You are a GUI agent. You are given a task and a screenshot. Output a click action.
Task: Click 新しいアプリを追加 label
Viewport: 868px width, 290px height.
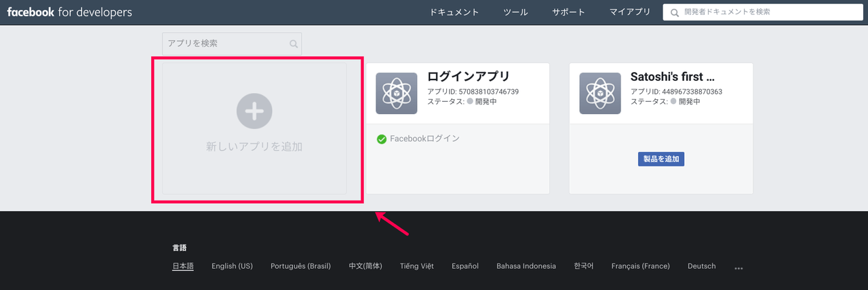254,146
